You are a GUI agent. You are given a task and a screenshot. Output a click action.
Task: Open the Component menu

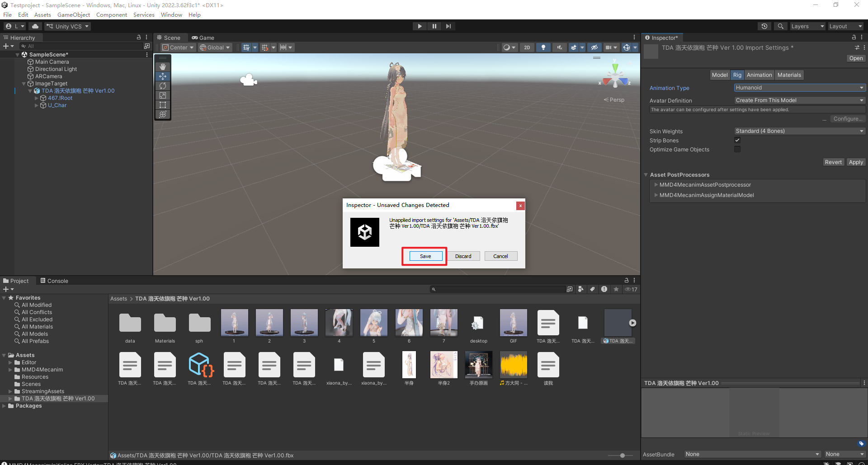[112, 14]
